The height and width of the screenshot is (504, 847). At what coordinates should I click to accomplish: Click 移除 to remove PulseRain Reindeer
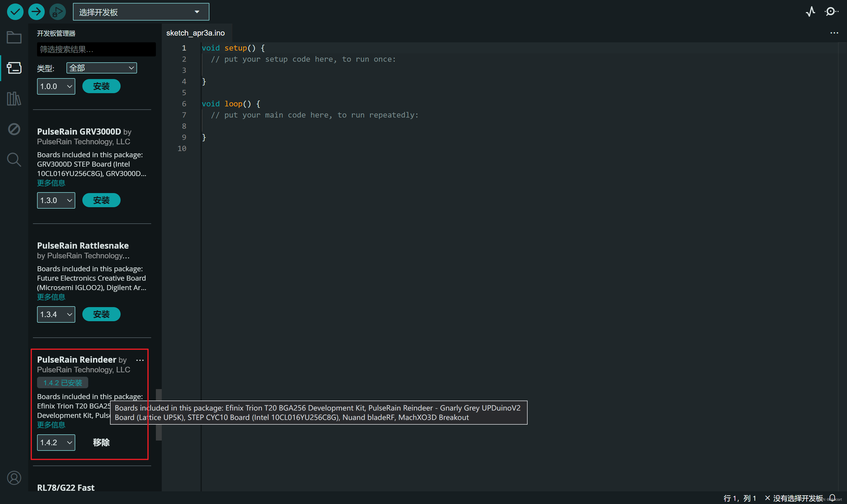click(101, 443)
